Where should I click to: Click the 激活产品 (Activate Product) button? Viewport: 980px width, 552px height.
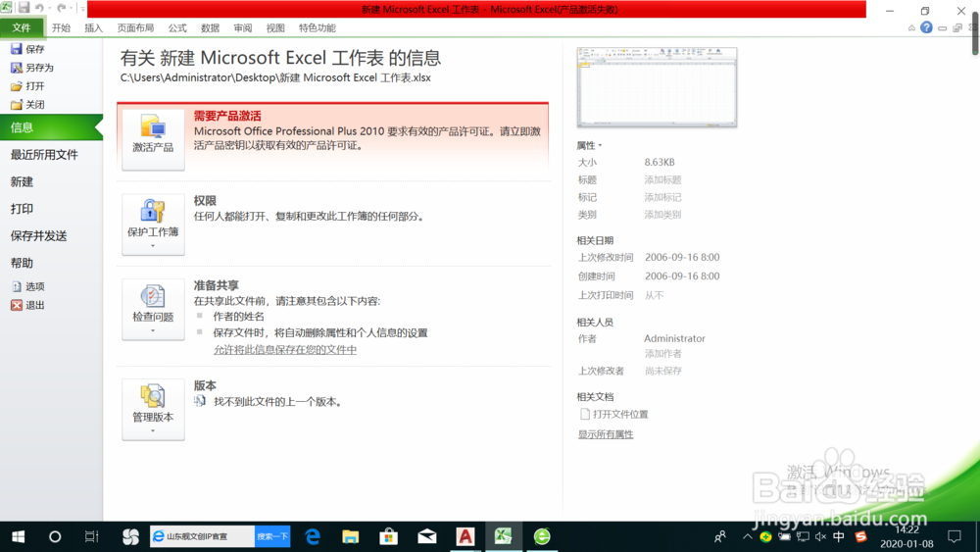[x=153, y=139]
